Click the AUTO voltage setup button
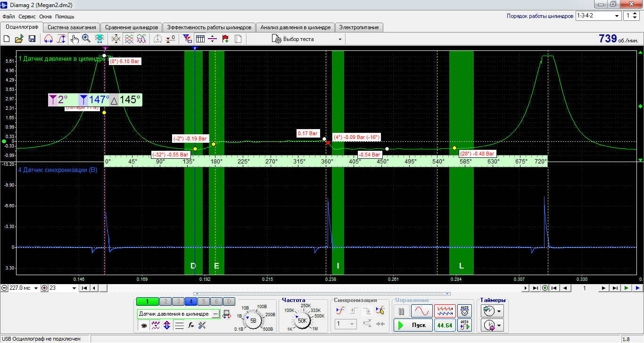Viewport: 644px width, 343px height. click(x=465, y=311)
